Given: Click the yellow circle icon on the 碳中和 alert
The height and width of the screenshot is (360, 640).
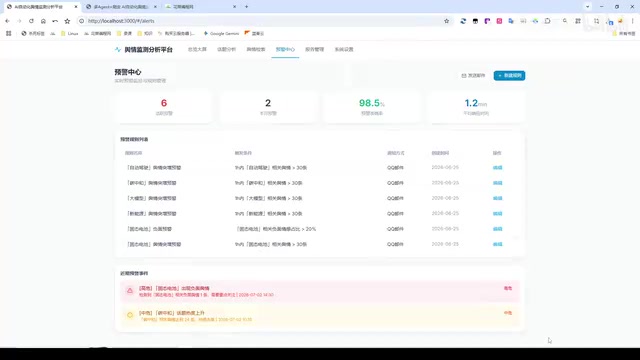Looking at the screenshot, I should 130,315.
